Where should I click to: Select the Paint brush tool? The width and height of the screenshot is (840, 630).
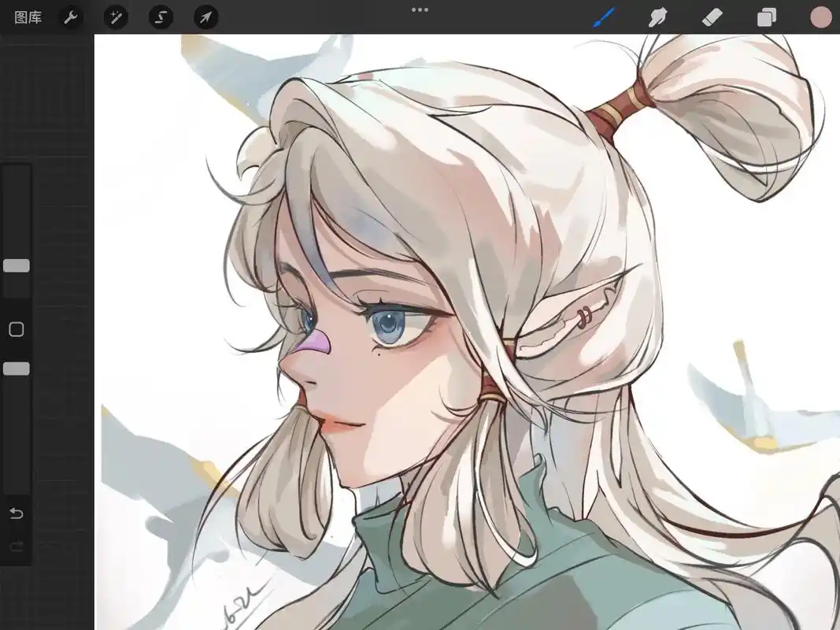click(604, 17)
